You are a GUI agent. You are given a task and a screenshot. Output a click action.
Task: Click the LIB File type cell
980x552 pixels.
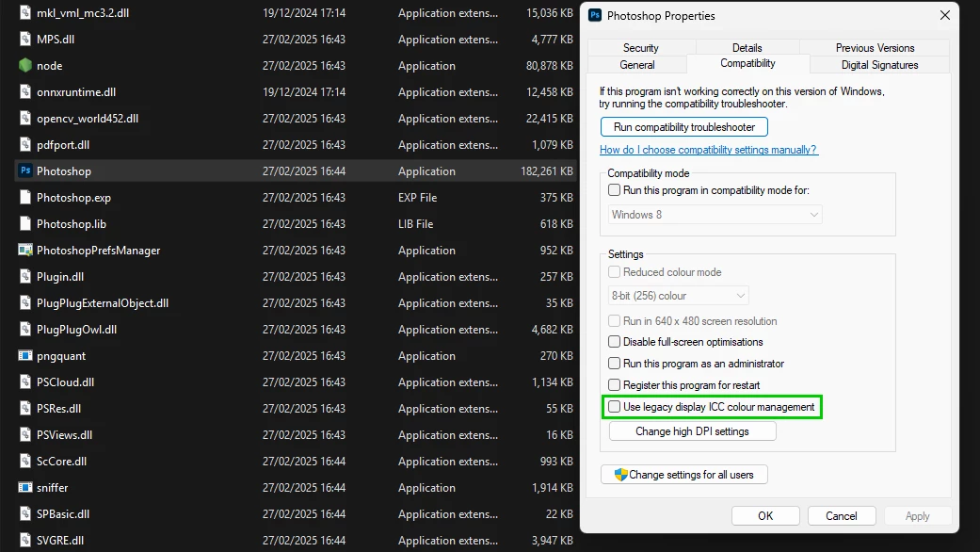(415, 224)
